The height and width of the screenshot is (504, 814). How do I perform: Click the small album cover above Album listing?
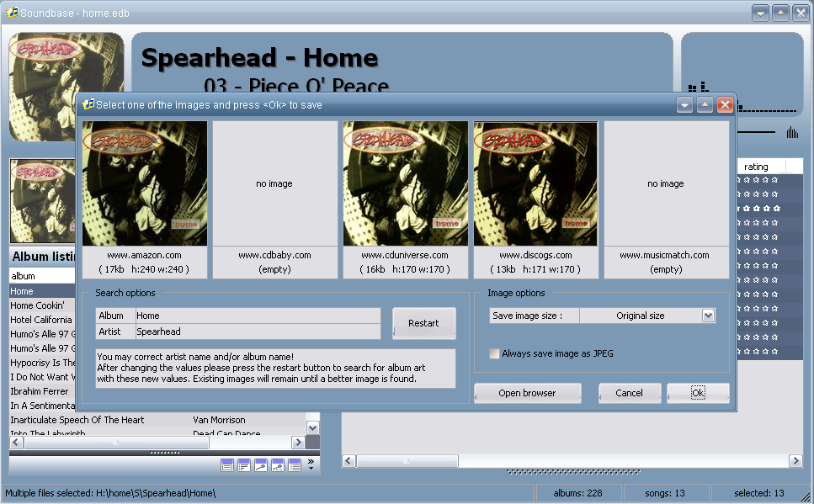(x=43, y=201)
